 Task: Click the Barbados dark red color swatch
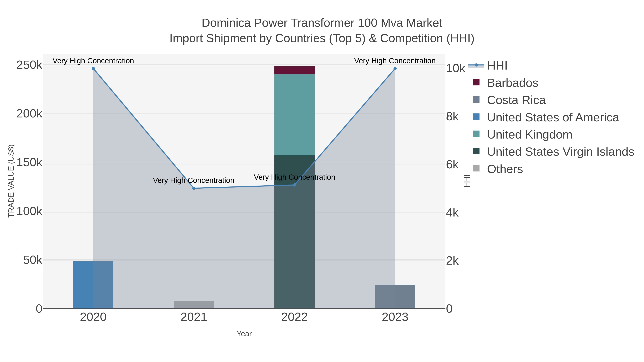(x=476, y=82)
